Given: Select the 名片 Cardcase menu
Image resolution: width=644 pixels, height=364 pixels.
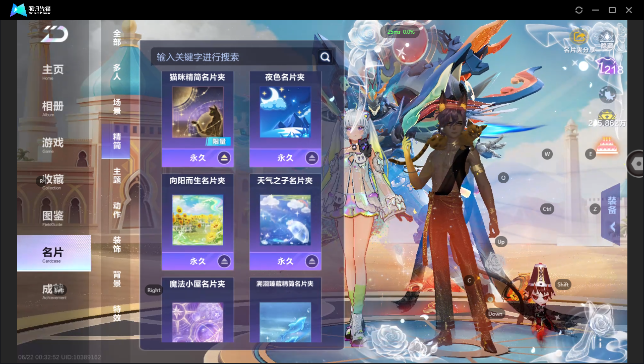Looking at the screenshot, I should [54, 253].
